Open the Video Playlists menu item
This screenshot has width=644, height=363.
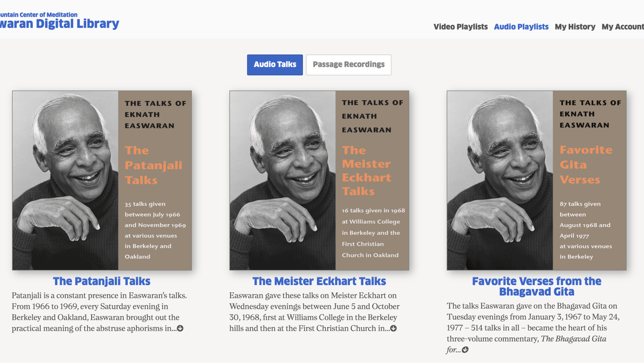click(460, 26)
